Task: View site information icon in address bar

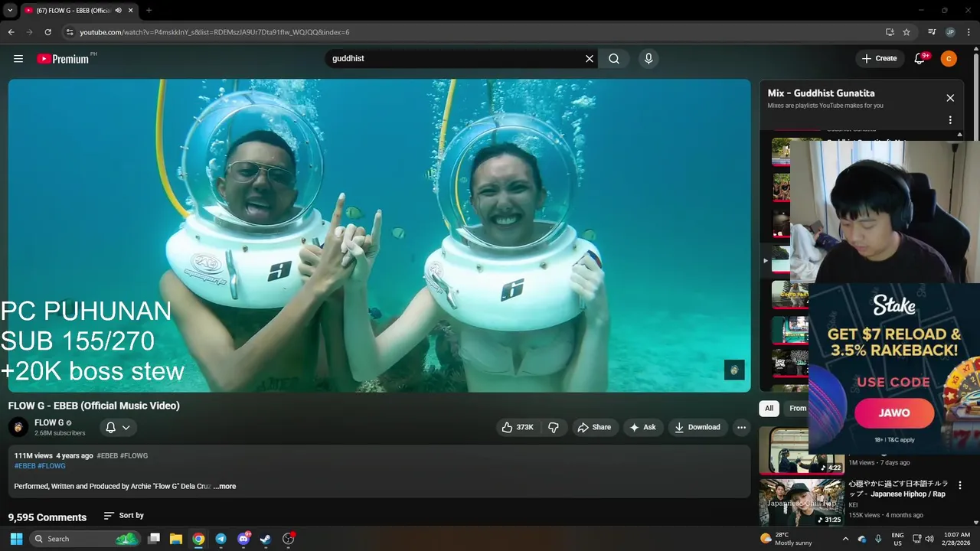Action: pyautogui.click(x=70, y=32)
